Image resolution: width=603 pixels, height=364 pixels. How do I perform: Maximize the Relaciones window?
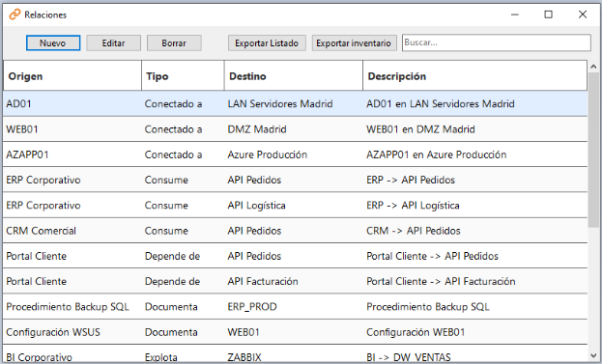coord(548,14)
